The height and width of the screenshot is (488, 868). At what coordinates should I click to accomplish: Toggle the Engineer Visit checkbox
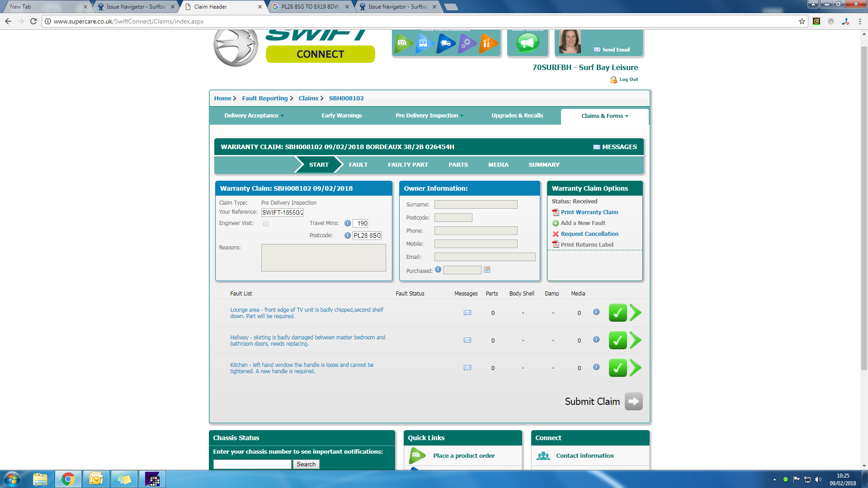(266, 224)
